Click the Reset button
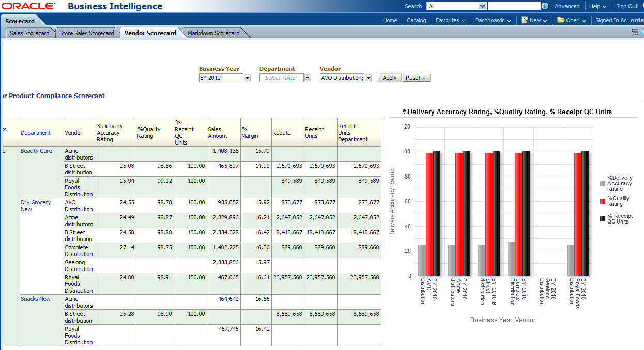 click(416, 78)
